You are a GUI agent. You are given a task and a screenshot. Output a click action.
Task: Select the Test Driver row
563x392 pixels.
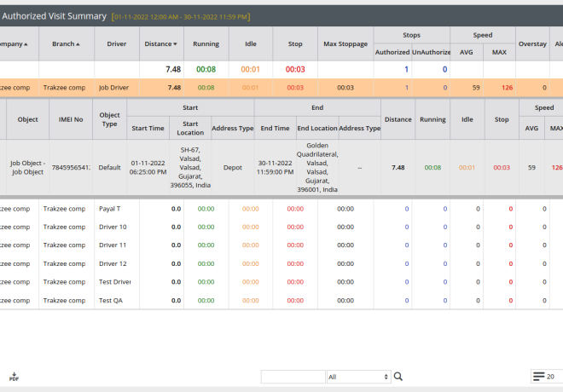tap(114, 282)
